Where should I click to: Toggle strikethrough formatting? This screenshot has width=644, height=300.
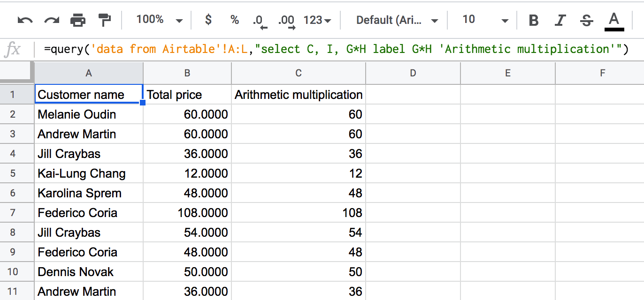coord(586,20)
